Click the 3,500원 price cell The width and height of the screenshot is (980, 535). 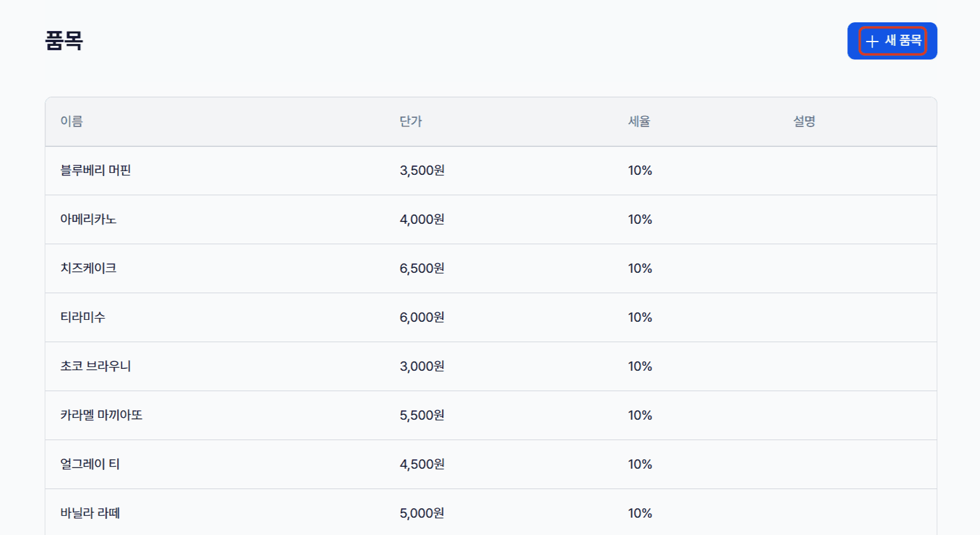click(422, 170)
